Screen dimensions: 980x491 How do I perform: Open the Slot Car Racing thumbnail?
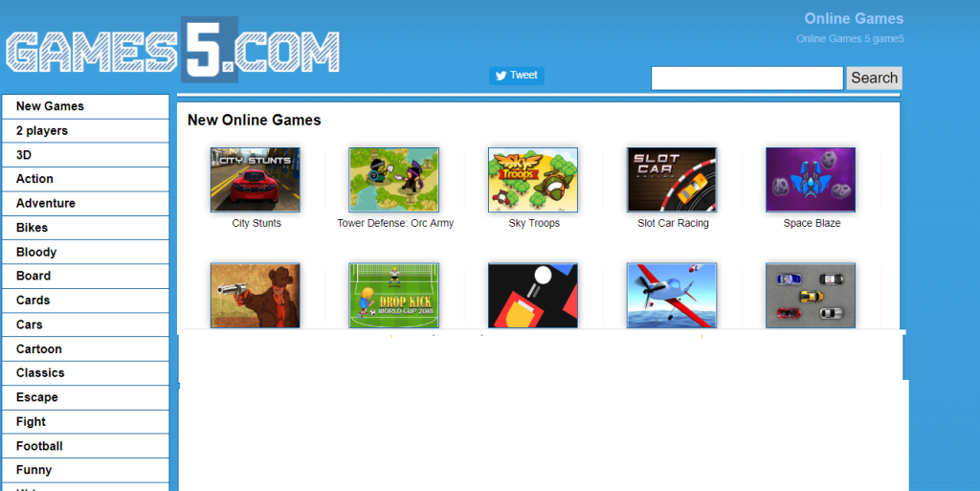click(x=672, y=180)
